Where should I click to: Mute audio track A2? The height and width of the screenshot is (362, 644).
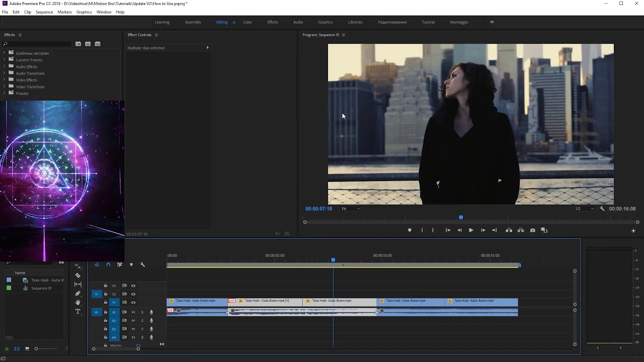[133, 320]
